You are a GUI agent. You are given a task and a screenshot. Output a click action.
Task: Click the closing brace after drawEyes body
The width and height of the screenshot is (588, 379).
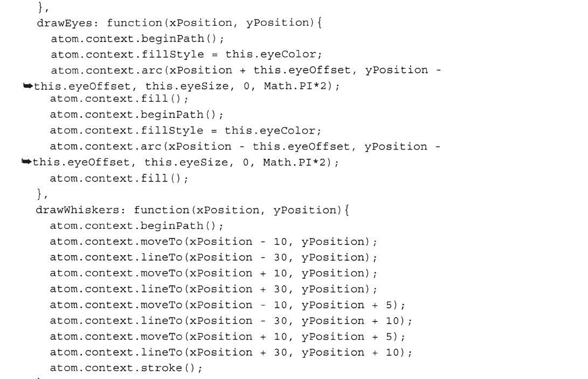coord(42,194)
